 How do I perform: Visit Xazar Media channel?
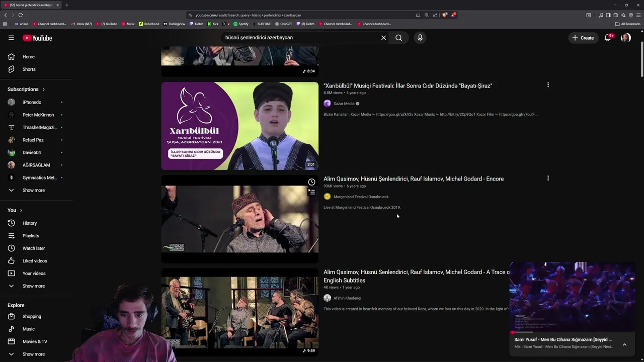click(x=344, y=104)
